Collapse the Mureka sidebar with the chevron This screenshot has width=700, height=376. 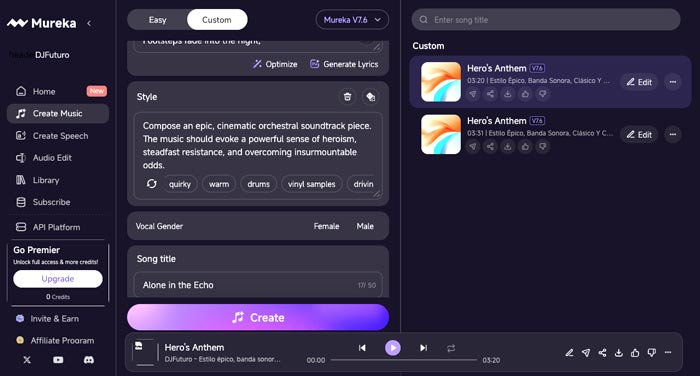(x=89, y=23)
